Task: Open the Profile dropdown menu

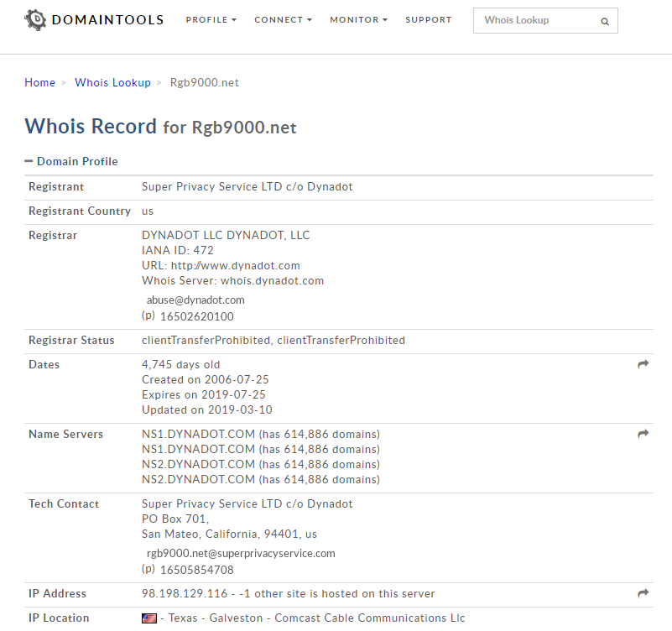Action: 211,20
